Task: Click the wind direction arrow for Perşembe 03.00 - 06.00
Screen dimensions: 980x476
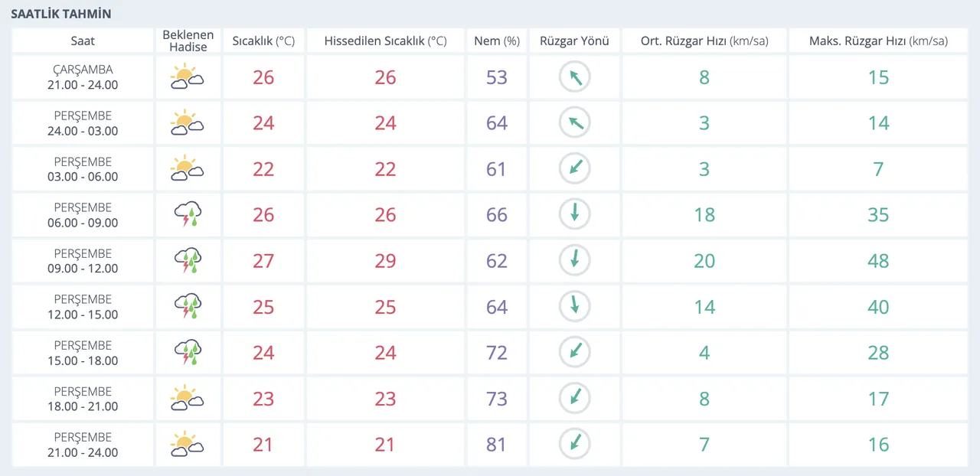Action: (x=574, y=169)
